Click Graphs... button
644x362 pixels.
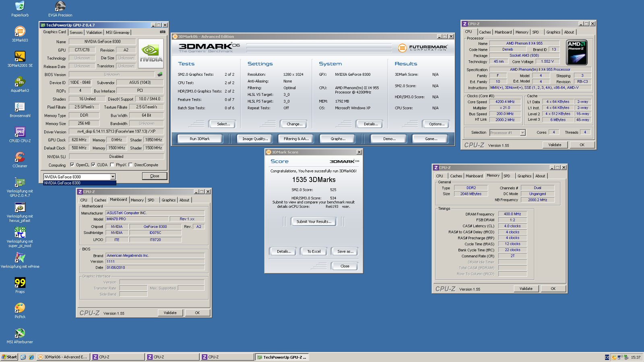point(338,139)
